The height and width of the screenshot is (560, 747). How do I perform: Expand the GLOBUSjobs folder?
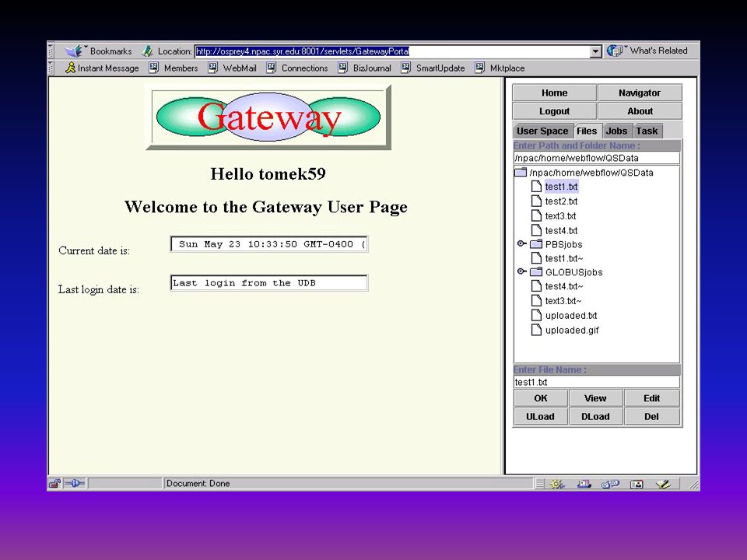point(521,271)
